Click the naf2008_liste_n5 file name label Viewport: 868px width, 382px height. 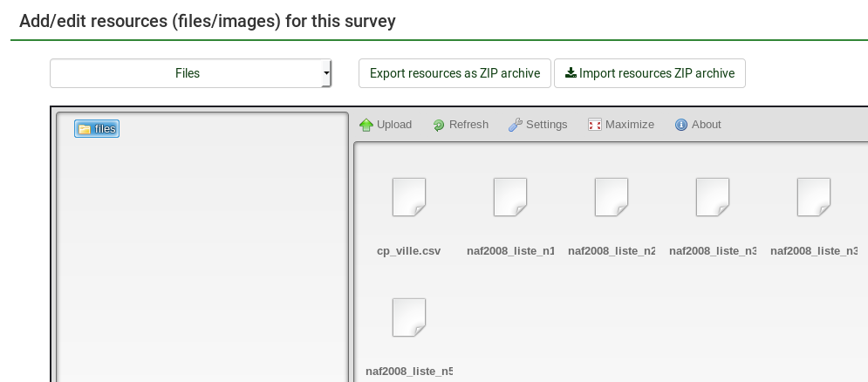pyautogui.click(x=409, y=372)
